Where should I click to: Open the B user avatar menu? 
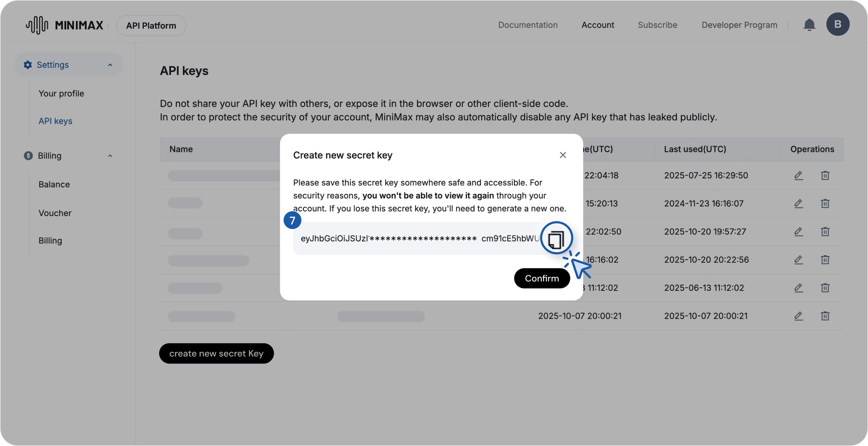[x=837, y=24]
